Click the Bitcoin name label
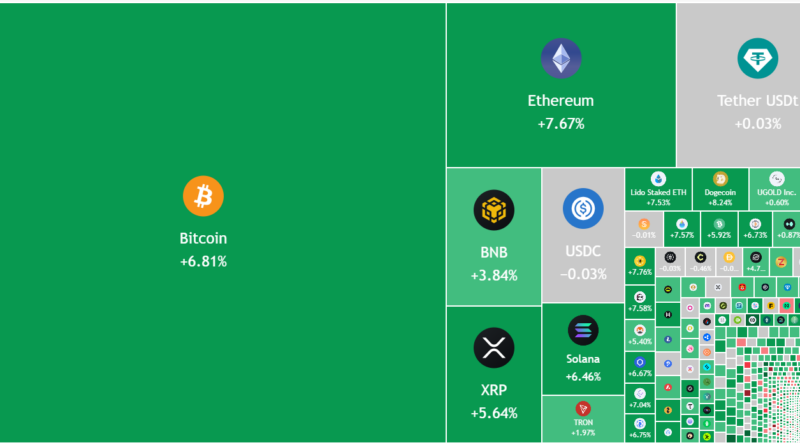800x445 pixels. (203, 239)
